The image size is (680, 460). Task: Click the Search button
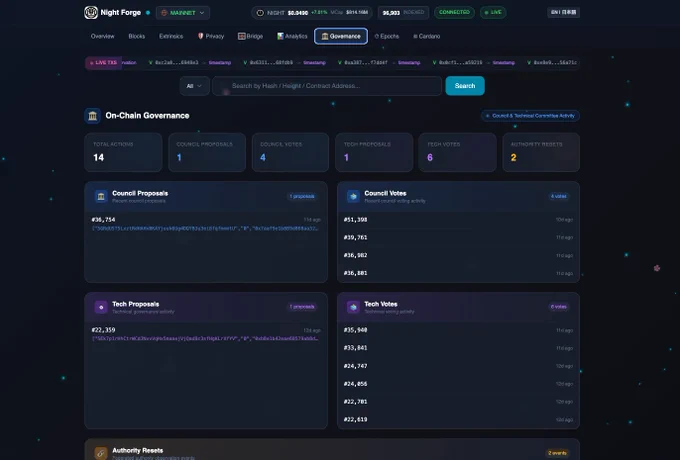pyautogui.click(x=465, y=86)
